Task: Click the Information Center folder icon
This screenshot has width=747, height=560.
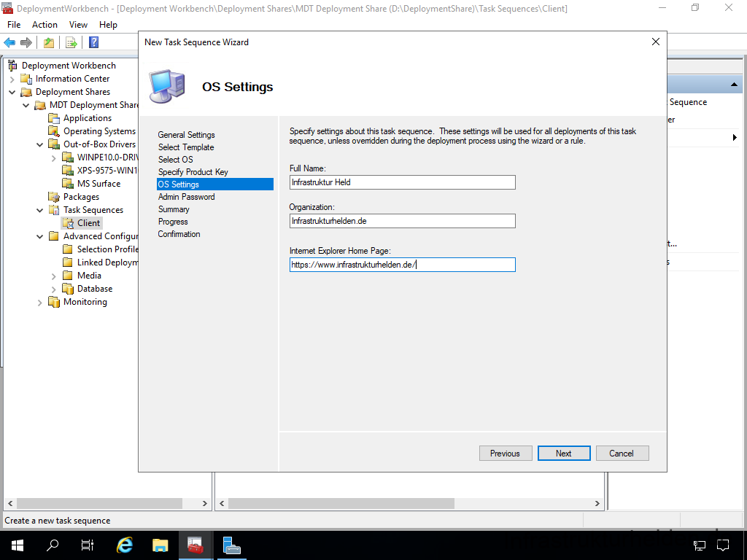Action: 27,79
